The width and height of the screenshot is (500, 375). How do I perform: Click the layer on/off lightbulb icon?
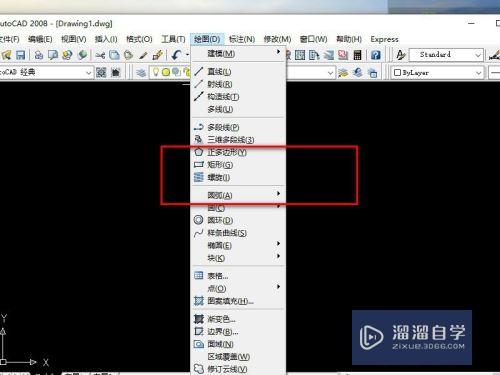pyautogui.click(x=156, y=72)
